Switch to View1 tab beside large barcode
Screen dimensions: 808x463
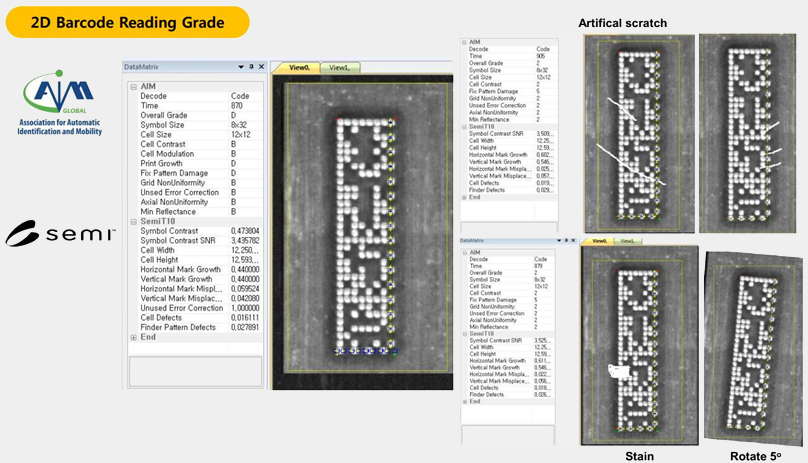click(339, 67)
